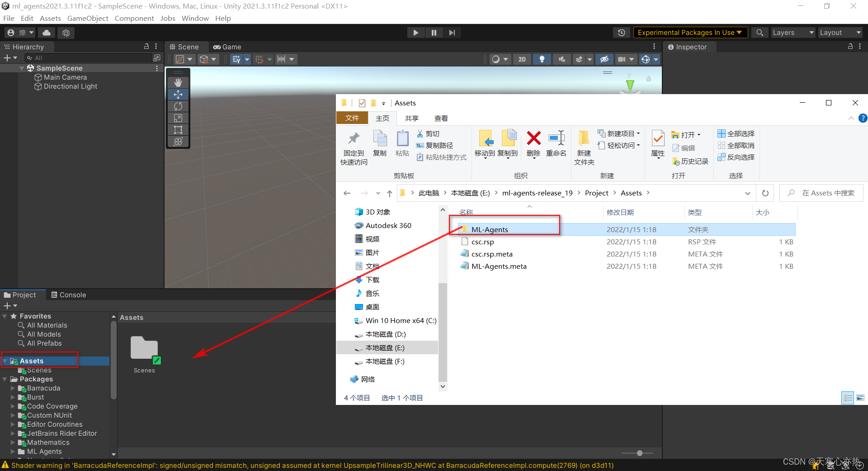
Task: Toggle the Inspector panel lock icon
Action: point(850,47)
